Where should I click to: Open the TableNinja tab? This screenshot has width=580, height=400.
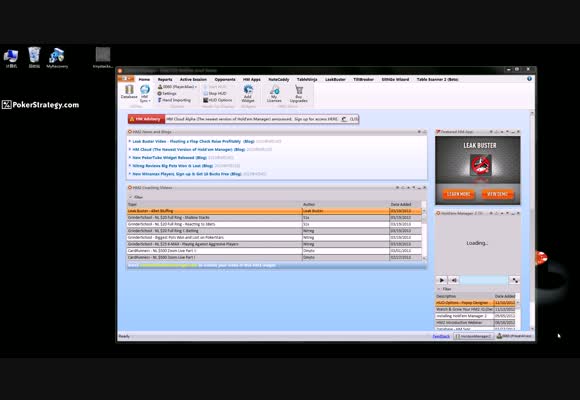click(x=307, y=80)
